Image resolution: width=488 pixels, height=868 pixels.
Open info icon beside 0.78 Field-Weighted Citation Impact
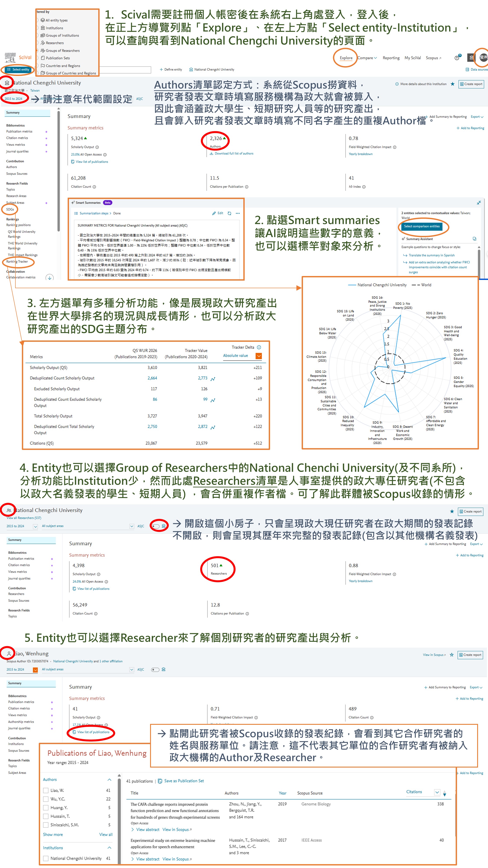(395, 147)
